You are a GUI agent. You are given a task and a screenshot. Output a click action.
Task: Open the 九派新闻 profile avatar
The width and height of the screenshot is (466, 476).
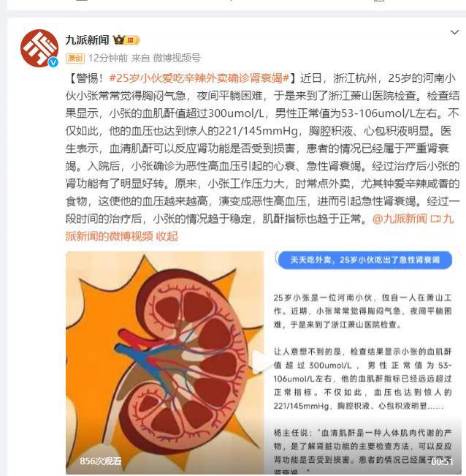click(x=39, y=48)
